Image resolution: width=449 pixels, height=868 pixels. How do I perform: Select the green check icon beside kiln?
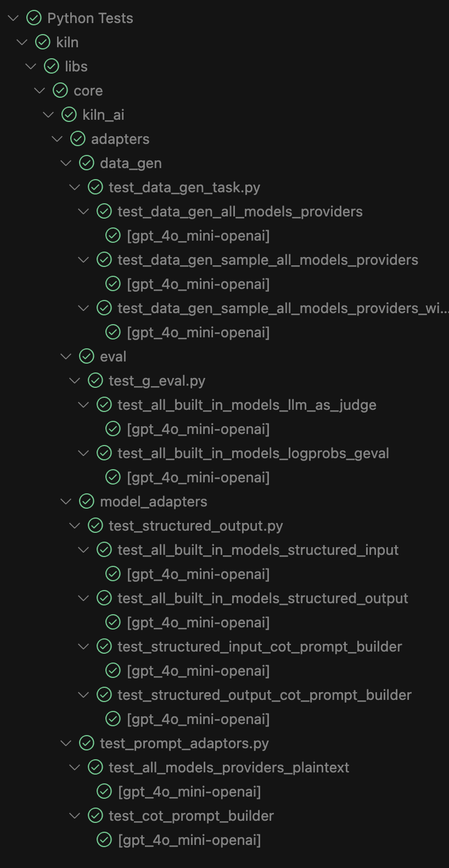coord(42,42)
